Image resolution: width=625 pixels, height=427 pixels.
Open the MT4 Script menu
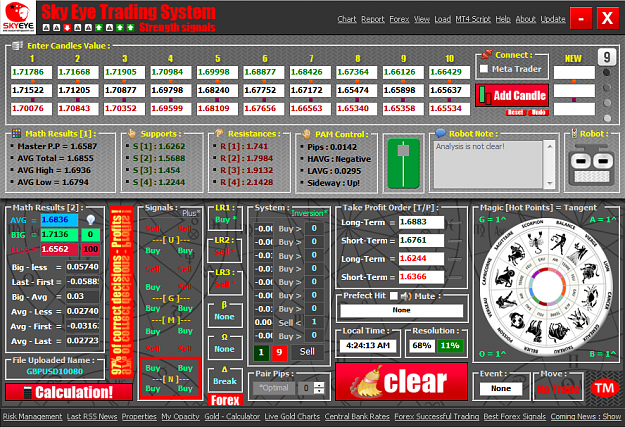(473, 19)
